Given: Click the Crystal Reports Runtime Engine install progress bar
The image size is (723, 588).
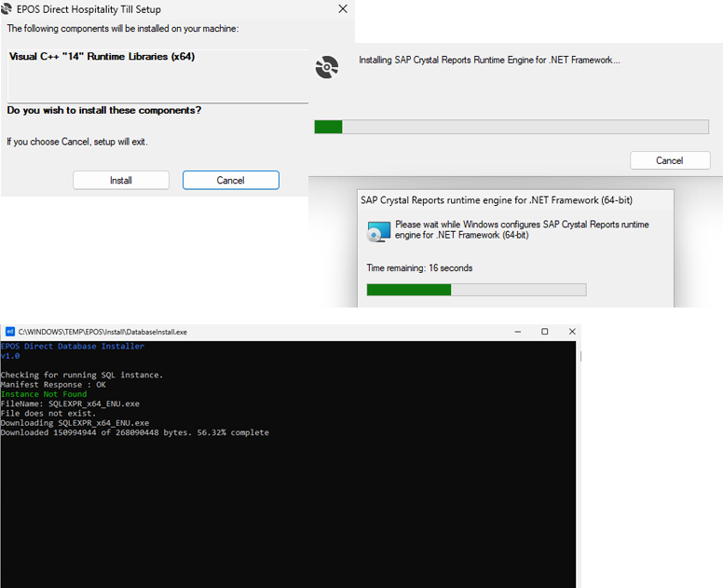Looking at the screenshot, I should (512, 127).
